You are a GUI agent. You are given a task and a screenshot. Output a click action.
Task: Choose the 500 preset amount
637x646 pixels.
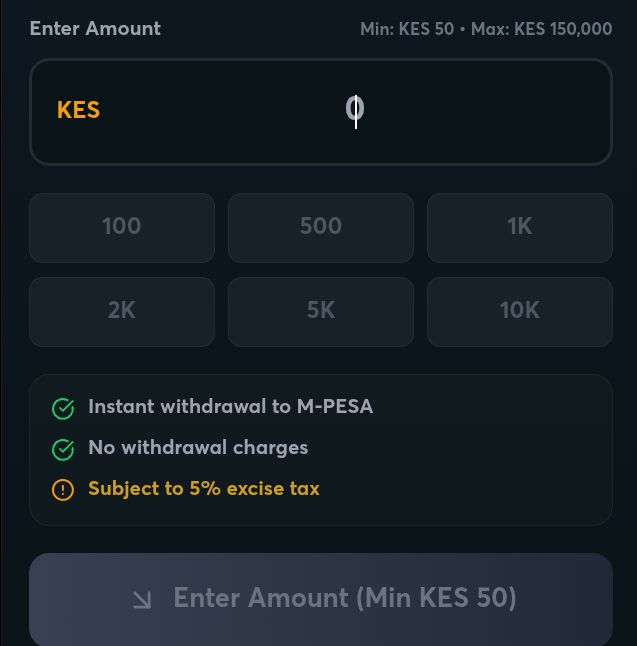pos(320,227)
